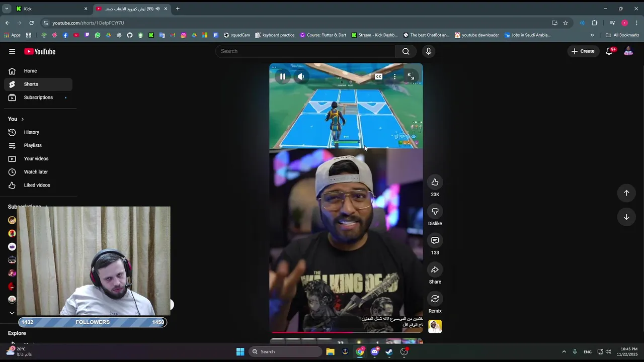Open the 133 comments panel

pyautogui.click(x=435, y=240)
